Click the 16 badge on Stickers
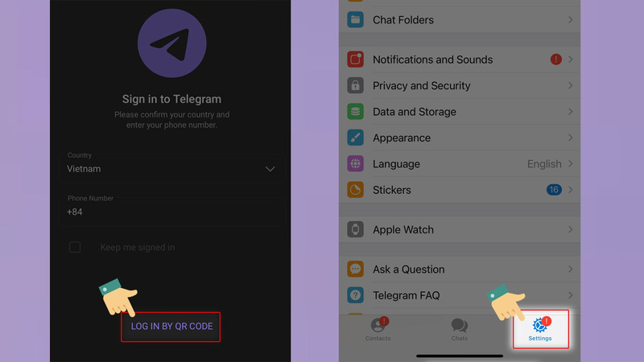Screen dimensions: 644x362 pos(554,190)
